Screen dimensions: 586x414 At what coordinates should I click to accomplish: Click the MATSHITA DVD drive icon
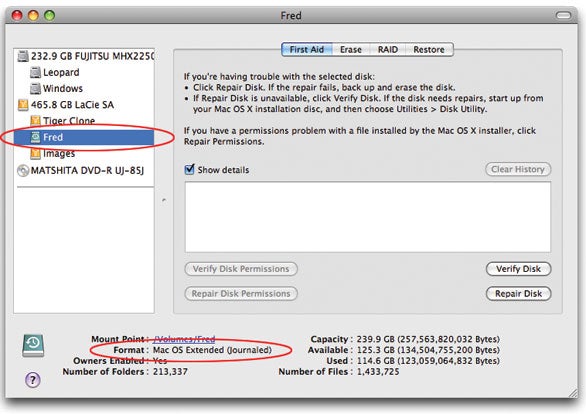click(23, 171)
